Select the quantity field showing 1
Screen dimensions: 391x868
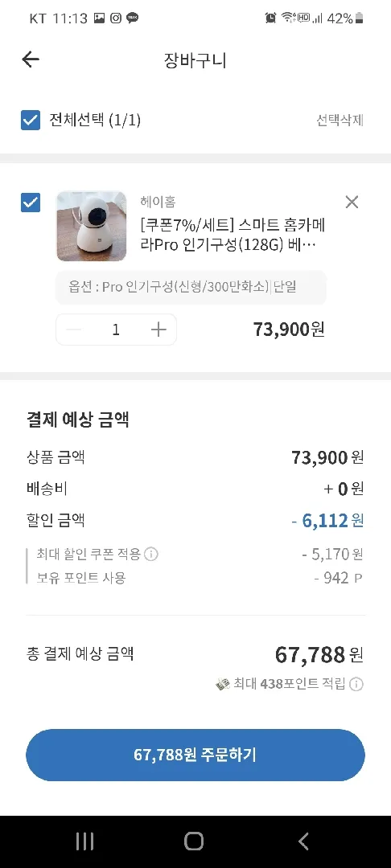click(x=116, y=330)
